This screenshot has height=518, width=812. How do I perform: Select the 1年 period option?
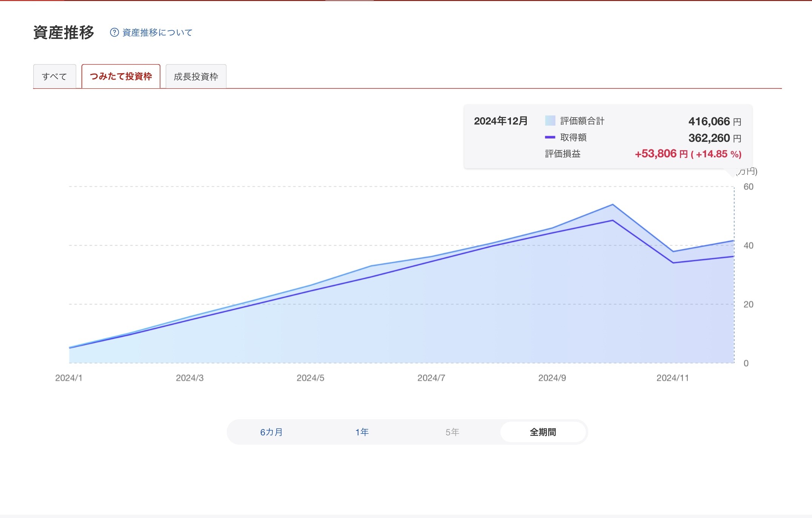pos(362,432)
